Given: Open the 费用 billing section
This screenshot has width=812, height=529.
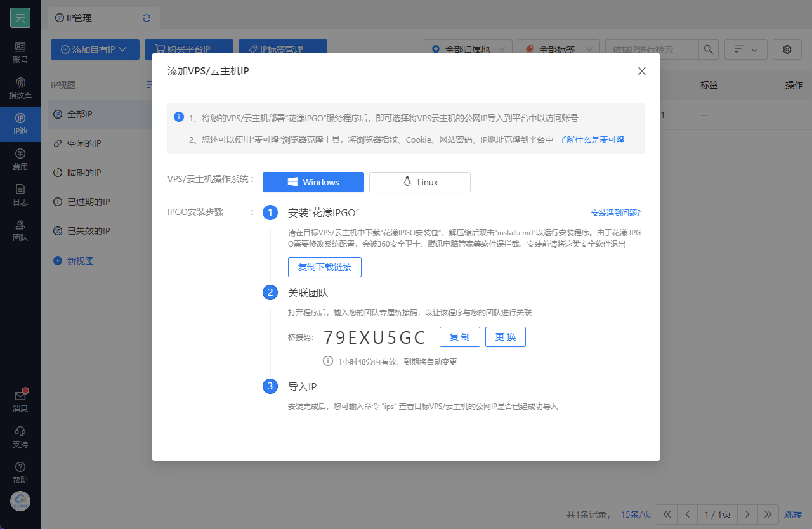Looking at the screenshot, I should coord(20,160).
